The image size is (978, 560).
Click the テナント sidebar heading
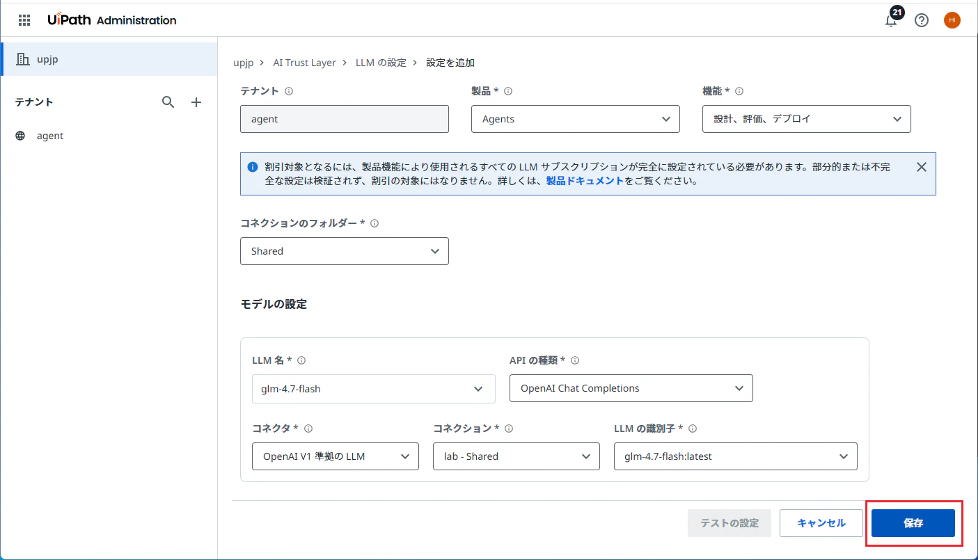34,102
